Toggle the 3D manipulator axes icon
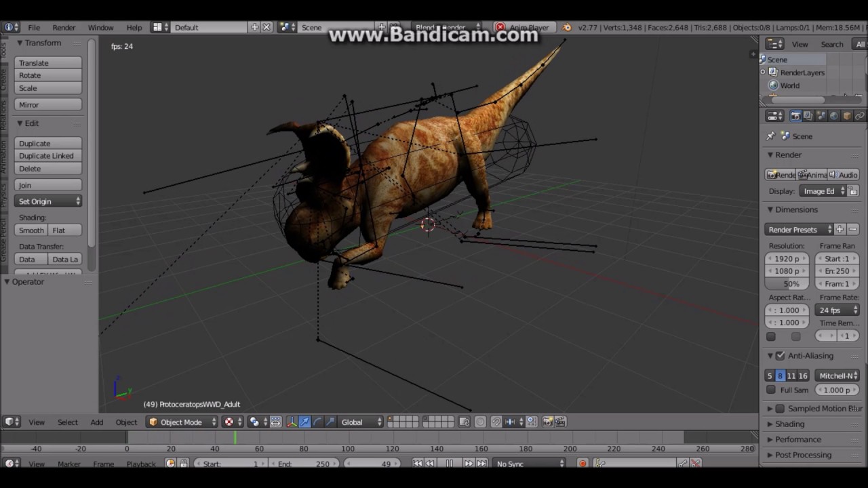The height and width of the screenshot is (488, 868). 292,422
